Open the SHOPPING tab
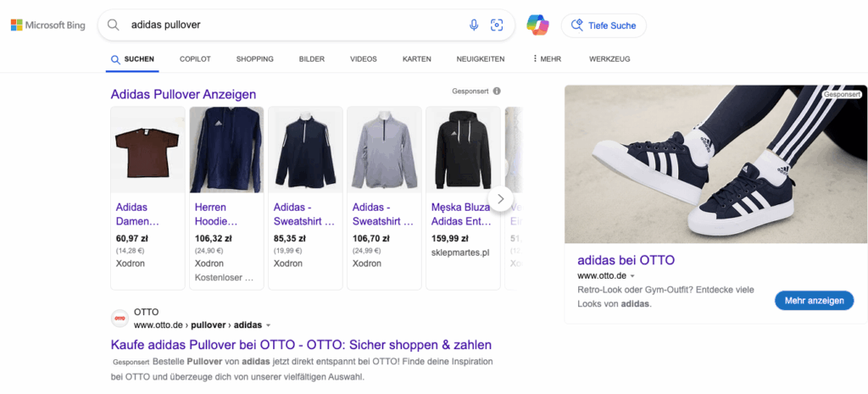Viewport: 868px width, 394px height. coord(254,59)
